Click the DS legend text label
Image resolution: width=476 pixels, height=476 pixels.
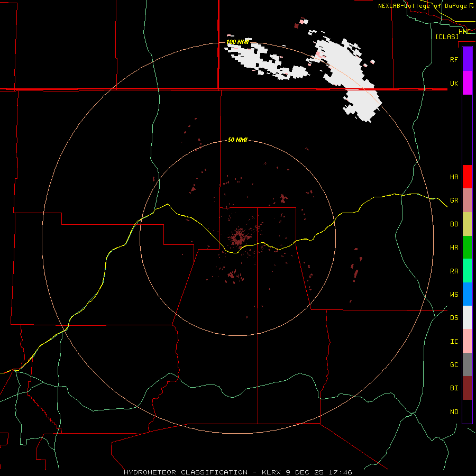tap(454, 318)
